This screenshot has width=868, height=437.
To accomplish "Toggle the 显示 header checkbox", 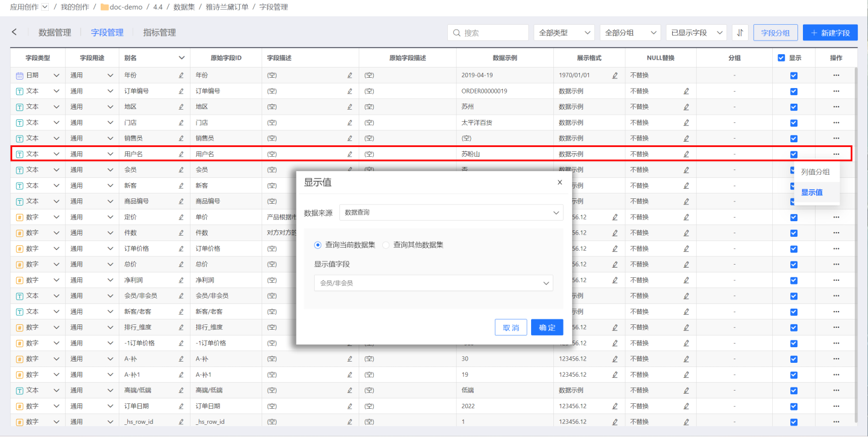I will pyautogui.click(x=781, y=58).
